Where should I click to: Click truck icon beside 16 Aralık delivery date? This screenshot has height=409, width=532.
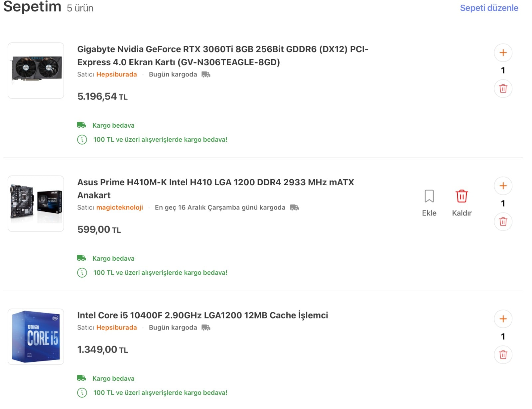click(294, 207)
